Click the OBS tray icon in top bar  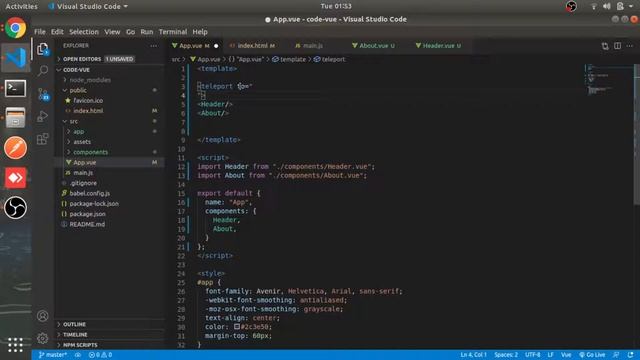coord(571,6)
